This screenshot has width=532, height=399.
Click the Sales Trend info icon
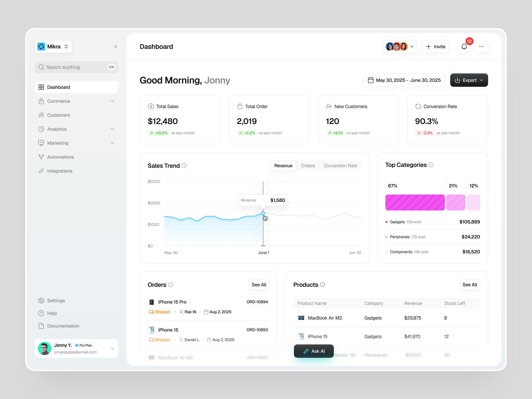pos(184,165)
